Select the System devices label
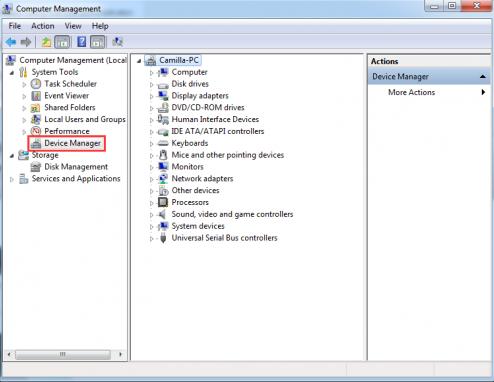The image size is (494, 382). point(198,226)
